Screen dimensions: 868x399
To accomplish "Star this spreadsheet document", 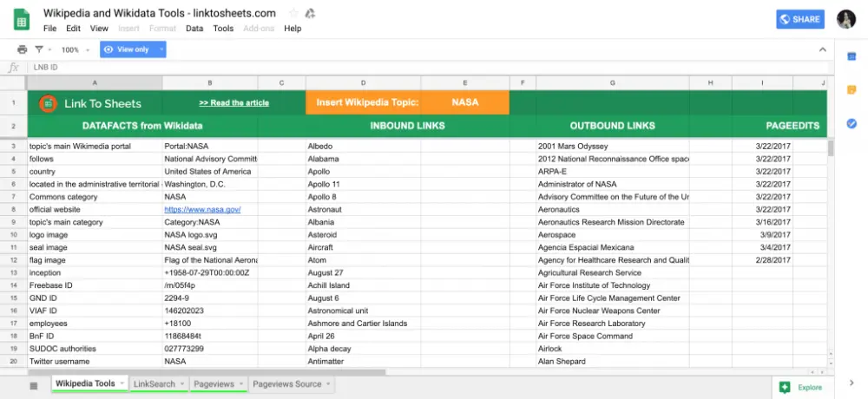I will [x=293, y=13].
